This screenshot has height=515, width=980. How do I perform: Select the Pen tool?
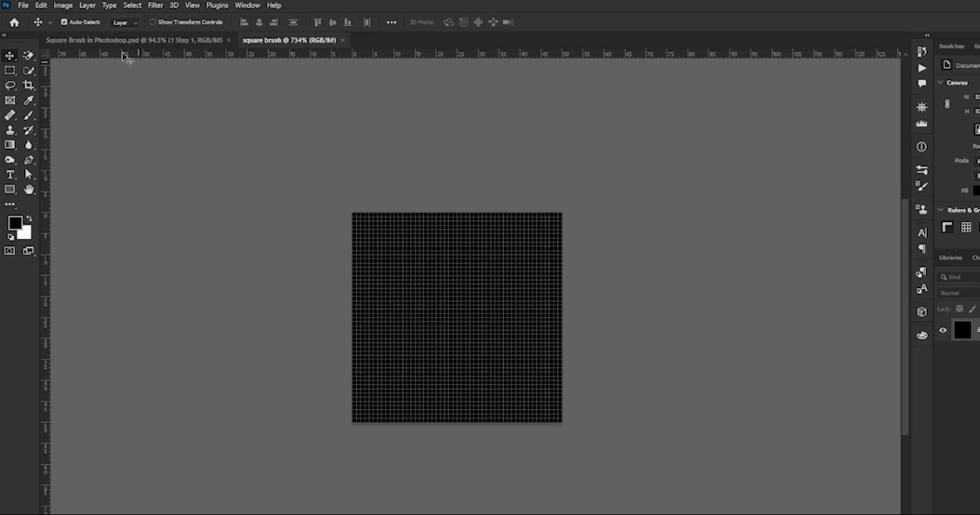(x=29, y=160)
